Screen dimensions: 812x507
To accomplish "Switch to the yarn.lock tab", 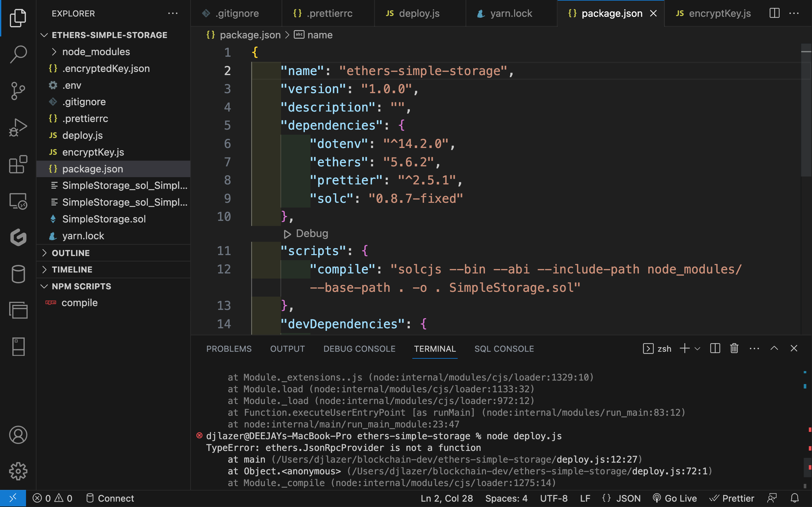I will pyautogui.click(x=511, y=13).
